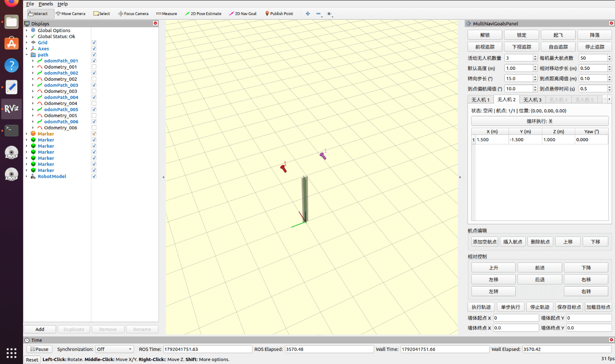Toggle the Axes display checkbox

click(94, 49)
